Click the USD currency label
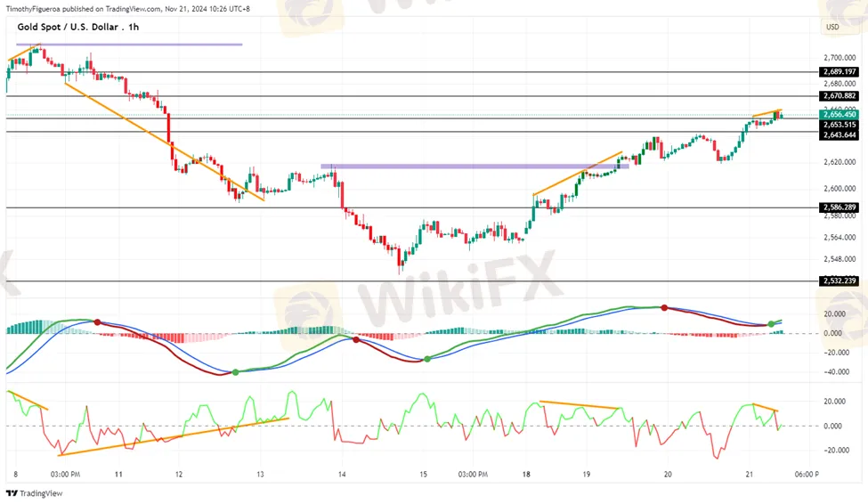Viewport: 868px width, 504px height. click(832, 27)
